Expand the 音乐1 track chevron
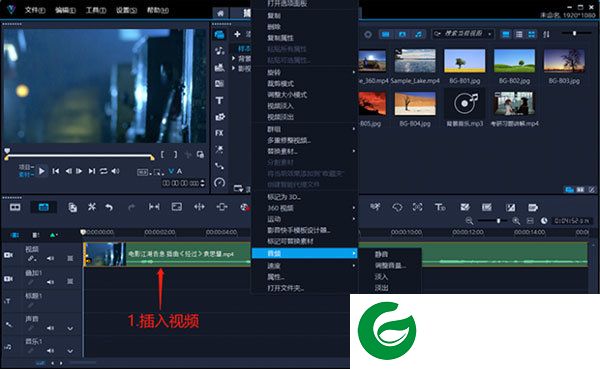This screenshot has height=369, width=600. [x=70, y=351]
